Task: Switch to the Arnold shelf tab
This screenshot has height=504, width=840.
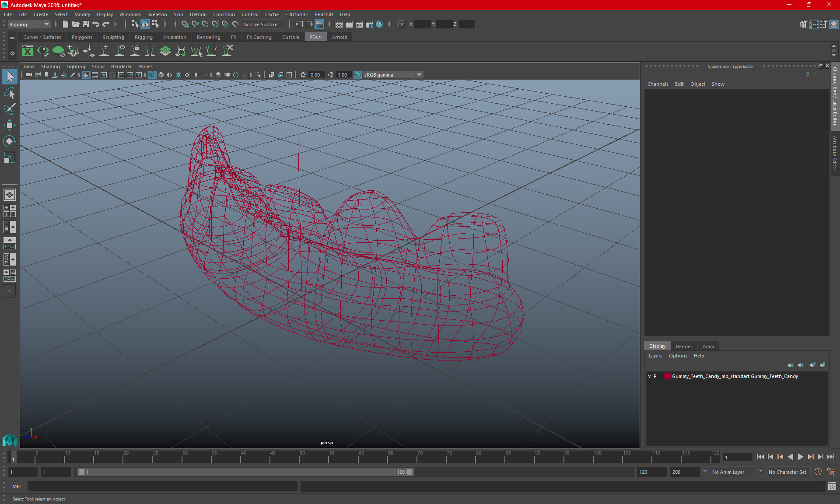Action: point(339,37)
